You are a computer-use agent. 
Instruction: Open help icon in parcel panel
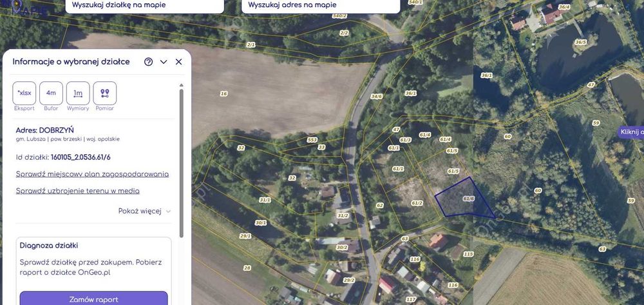[x=149, y=62]
